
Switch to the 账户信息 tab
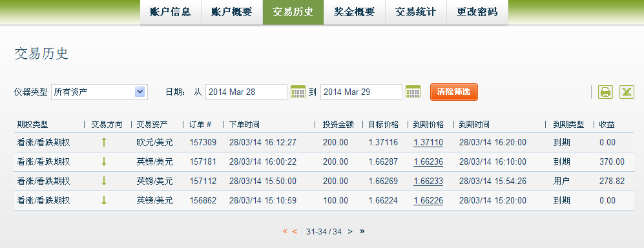click(x=171, y=12)
